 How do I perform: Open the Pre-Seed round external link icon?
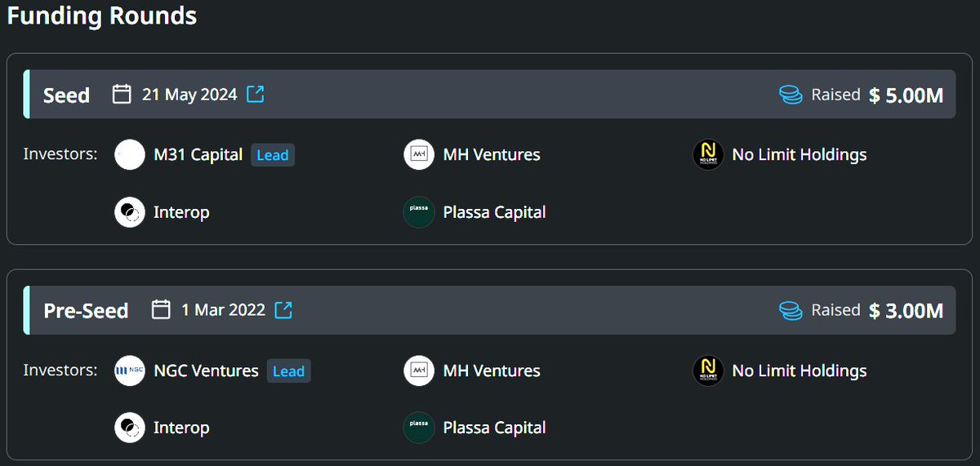(x=283, y=310)
